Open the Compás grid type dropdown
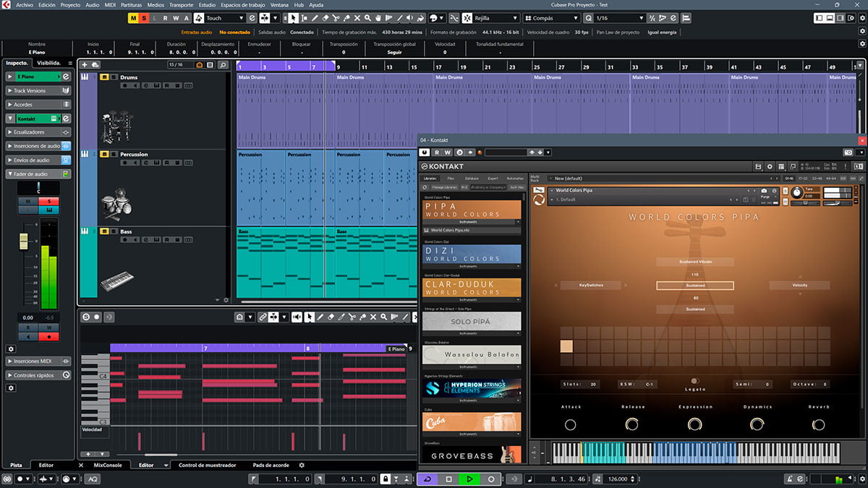Image resolution: width=868 pixels, height=488 pixels. 551,18
